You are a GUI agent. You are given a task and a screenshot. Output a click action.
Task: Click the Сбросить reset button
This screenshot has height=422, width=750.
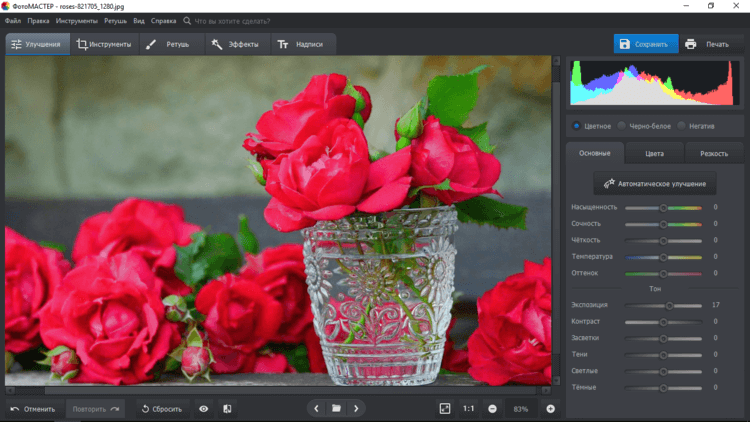pos(161,409)
